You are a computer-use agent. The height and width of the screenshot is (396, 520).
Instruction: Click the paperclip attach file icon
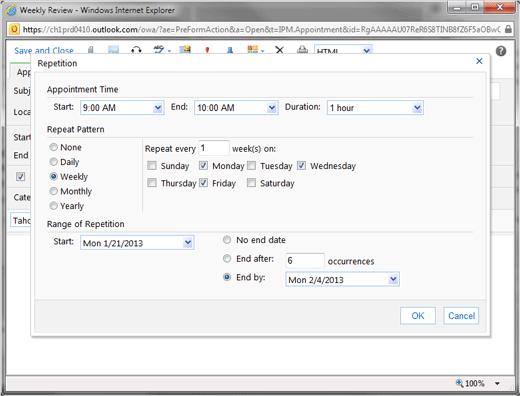[90, 50]
